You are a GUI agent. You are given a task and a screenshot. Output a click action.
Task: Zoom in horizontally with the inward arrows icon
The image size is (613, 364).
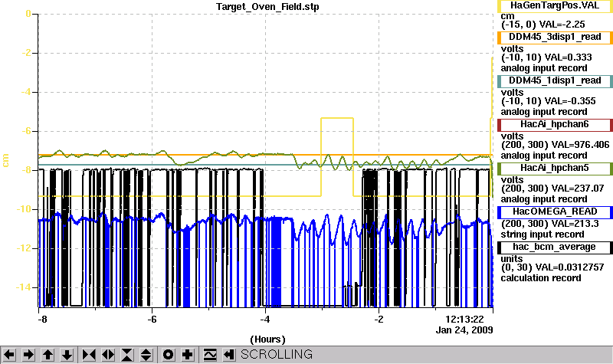coord(89,355)
